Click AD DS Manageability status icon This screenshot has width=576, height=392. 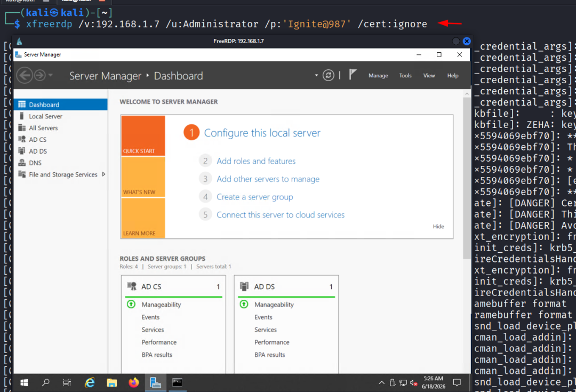pos(244,304)
